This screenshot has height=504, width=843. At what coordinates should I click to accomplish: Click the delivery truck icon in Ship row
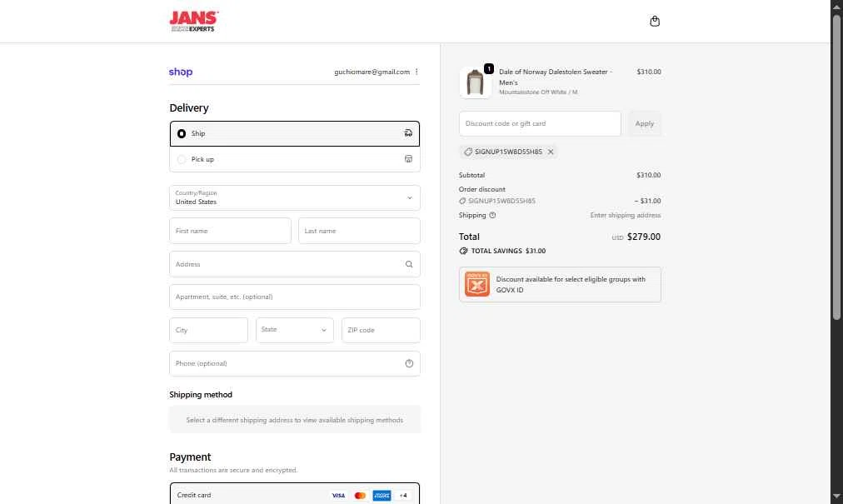(409, 133)
